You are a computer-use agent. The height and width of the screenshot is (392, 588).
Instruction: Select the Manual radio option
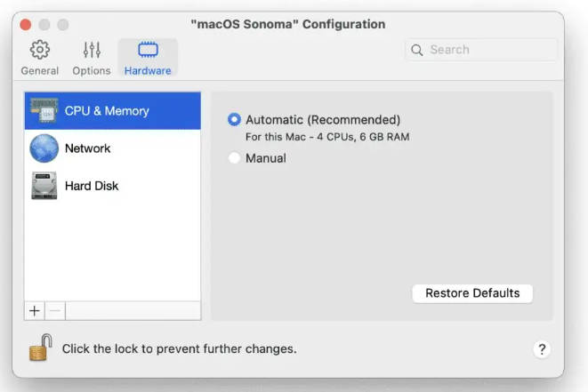click(x=234, y=157)
